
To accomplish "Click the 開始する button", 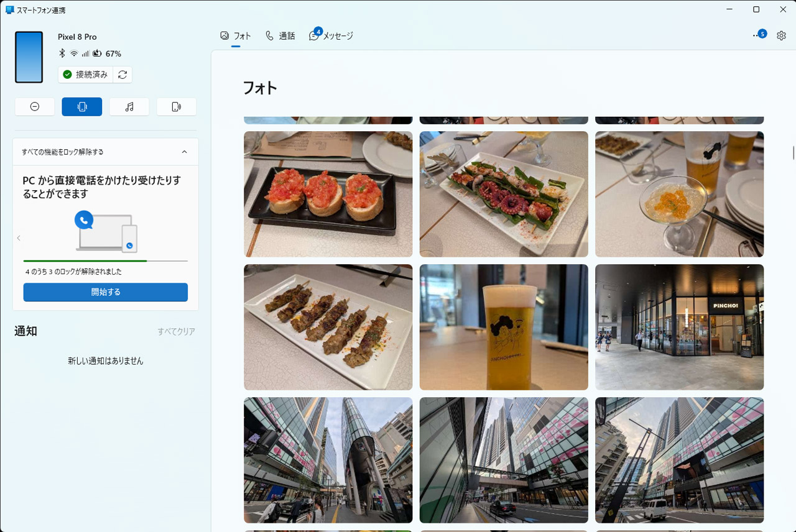I will tap(105, 292).
